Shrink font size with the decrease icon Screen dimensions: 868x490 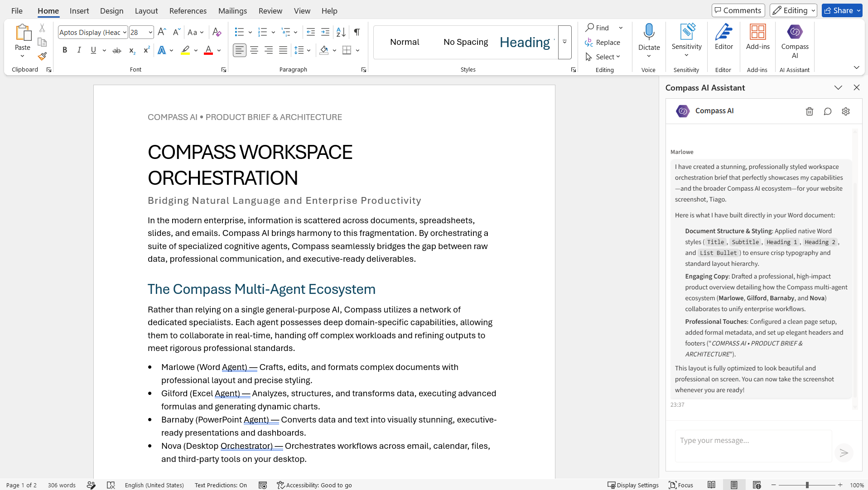(177, 32)
